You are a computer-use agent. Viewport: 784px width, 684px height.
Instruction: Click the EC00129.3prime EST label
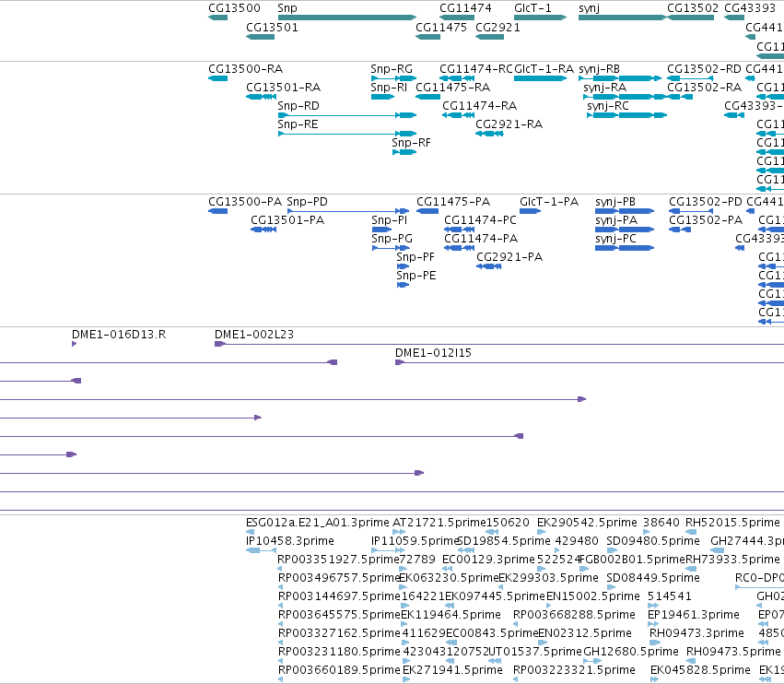[488, 560]
